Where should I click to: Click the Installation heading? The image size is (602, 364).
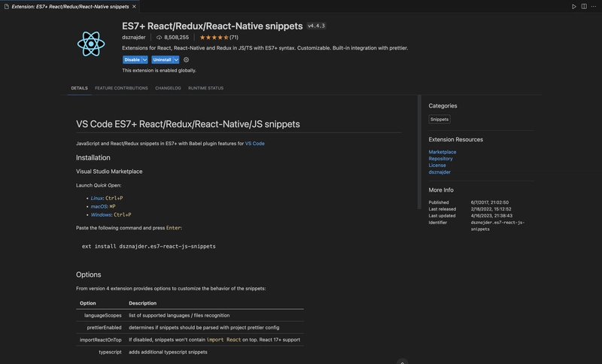93,158
